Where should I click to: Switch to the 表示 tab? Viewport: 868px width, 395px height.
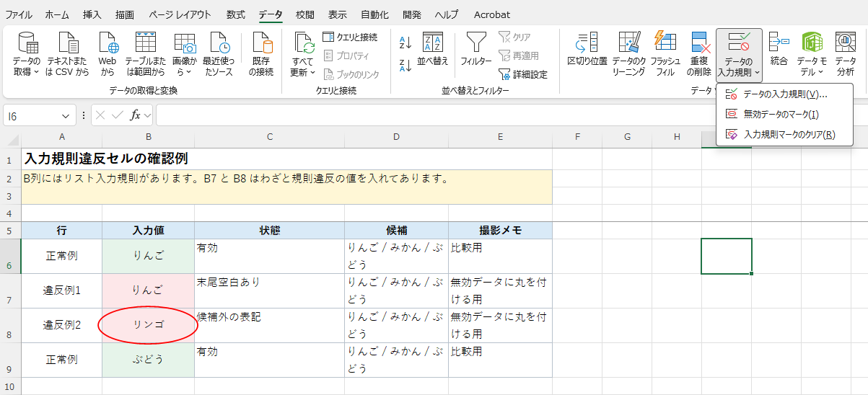337,14
